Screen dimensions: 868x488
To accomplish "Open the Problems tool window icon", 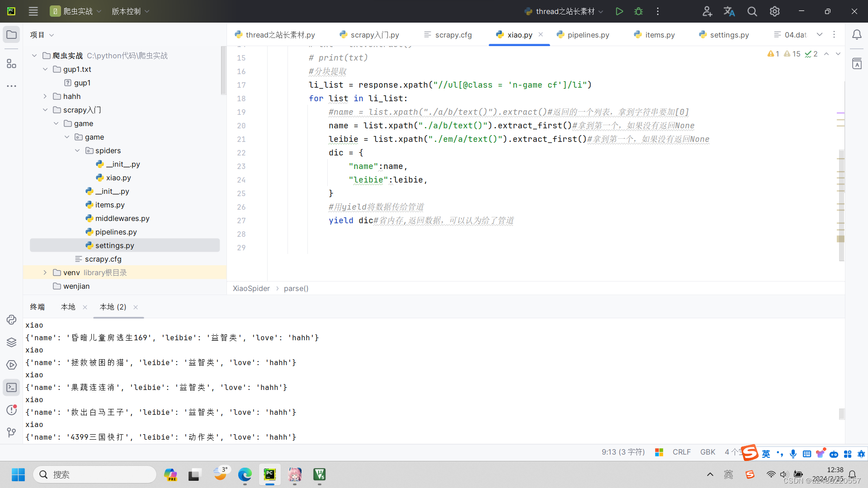I will coord(11,410).
